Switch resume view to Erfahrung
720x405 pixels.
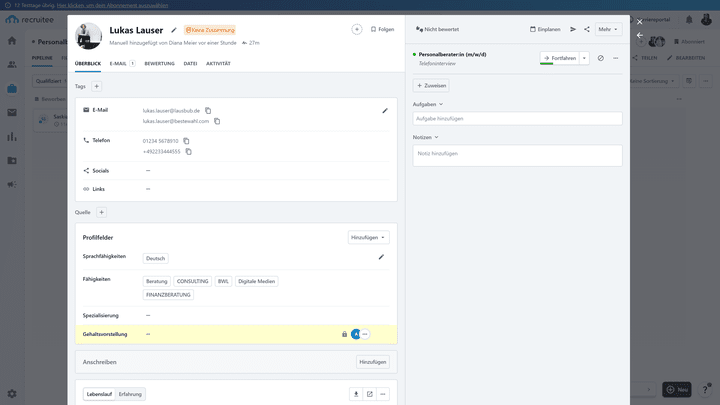130,394
